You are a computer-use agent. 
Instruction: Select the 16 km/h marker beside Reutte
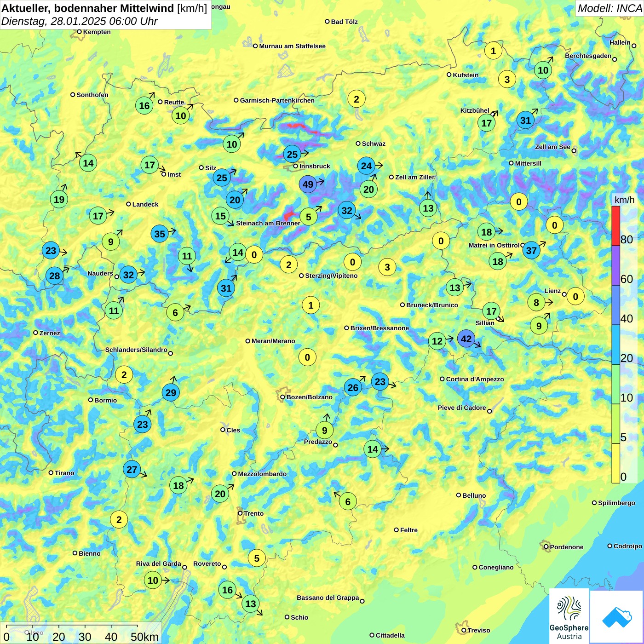click(x=144, y=105)
